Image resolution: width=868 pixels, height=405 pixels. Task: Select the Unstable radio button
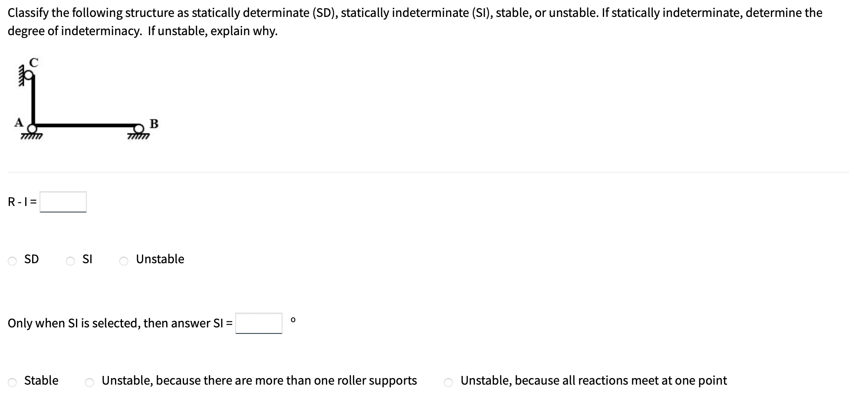click(x=124, y=259)
